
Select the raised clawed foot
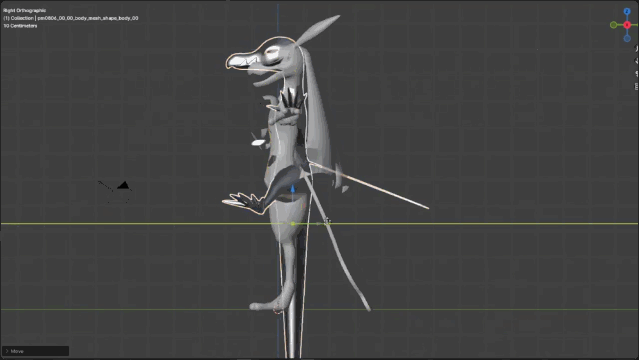243,203
